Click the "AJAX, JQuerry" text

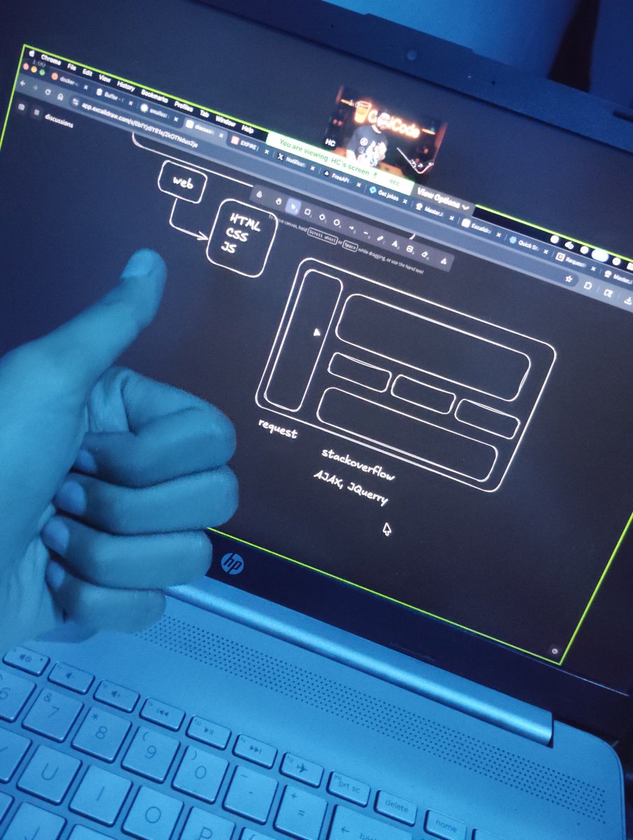[350, 488]
